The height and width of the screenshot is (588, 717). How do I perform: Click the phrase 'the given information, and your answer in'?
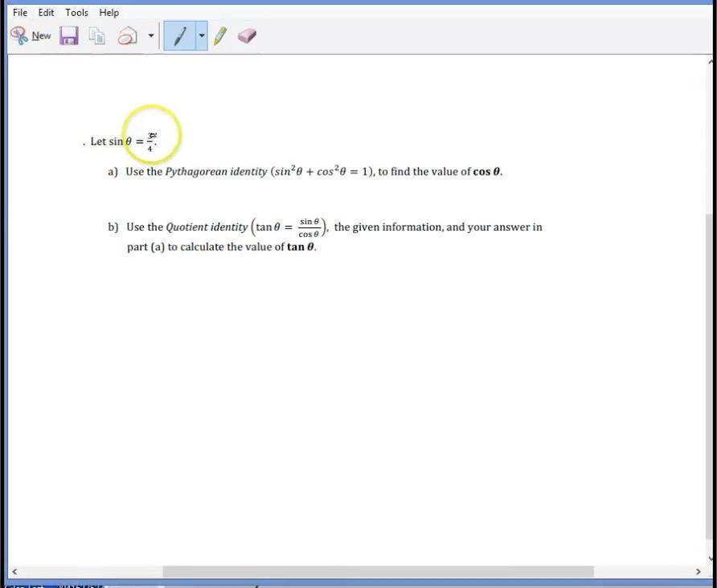[x=438, y=227]
